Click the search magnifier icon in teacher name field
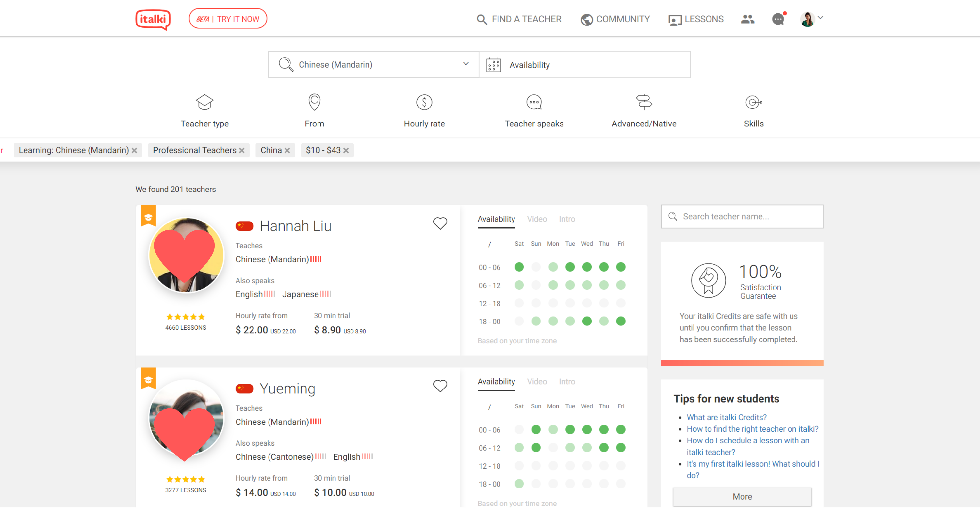 [x=673, y=217]
